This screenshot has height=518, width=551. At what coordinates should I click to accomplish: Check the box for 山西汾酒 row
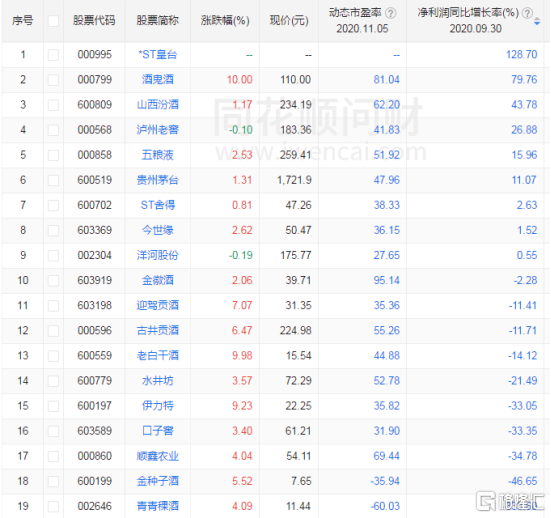pos(53,105)
